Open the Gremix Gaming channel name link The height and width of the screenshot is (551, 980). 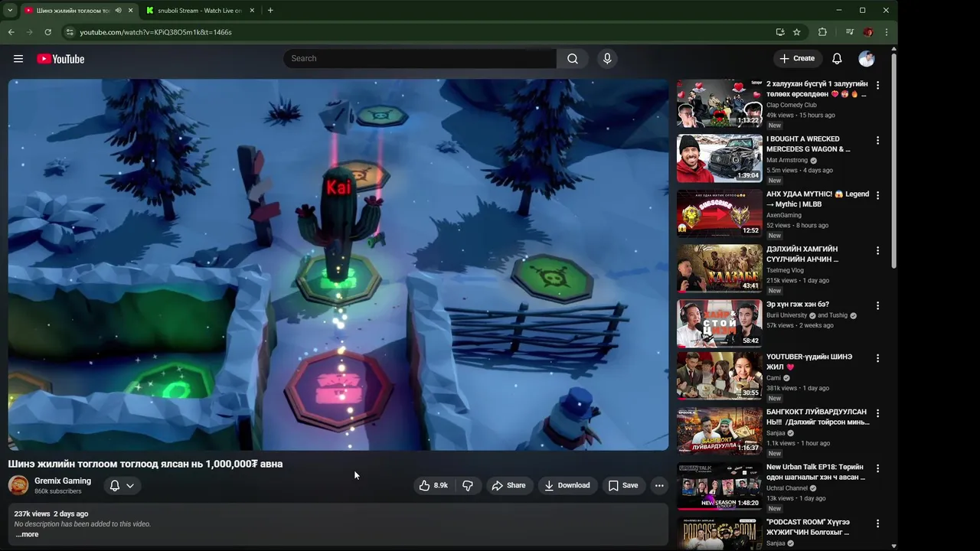(63, 481)
